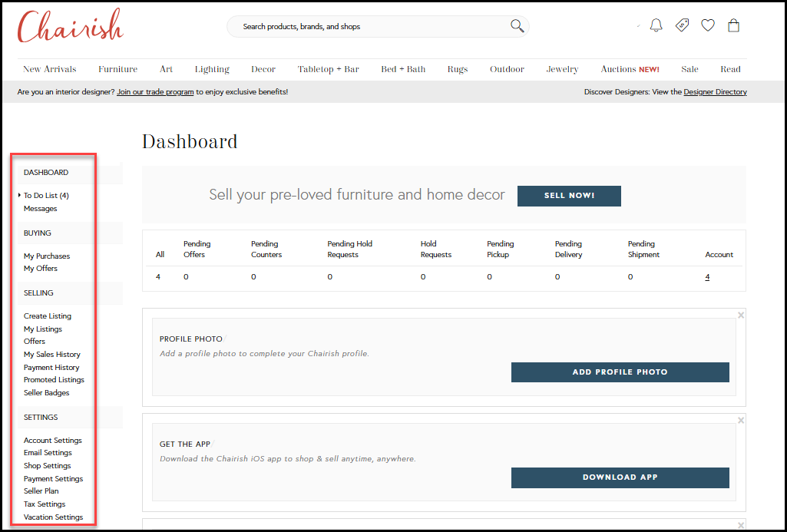Click BUYING sidebar section header
787x532 pixels.
click(x=37, y=233)
